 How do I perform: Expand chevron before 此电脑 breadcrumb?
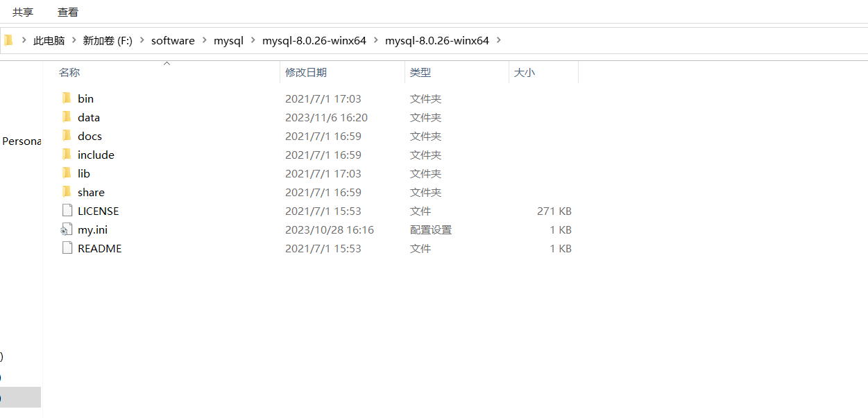click(24, 40)
